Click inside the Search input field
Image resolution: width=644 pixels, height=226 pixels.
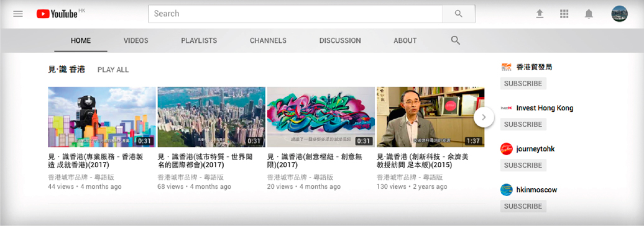click(x=295, y=14)
